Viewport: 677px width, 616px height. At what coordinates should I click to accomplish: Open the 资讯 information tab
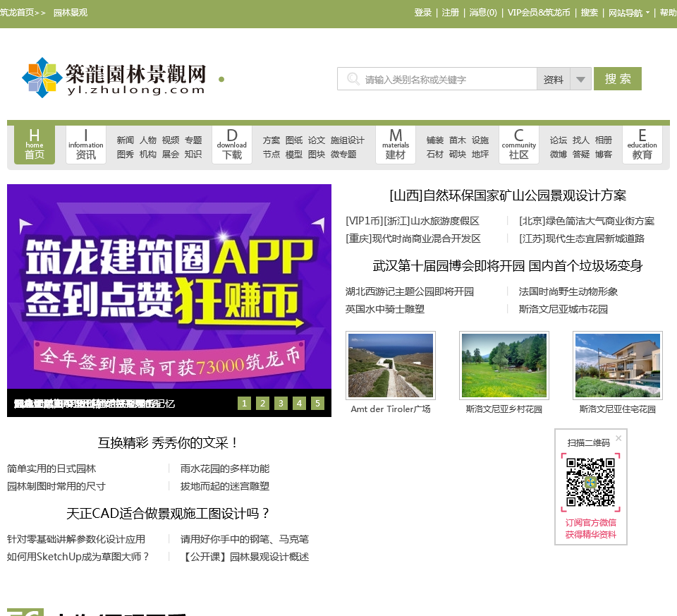click(x=86, y=144)
